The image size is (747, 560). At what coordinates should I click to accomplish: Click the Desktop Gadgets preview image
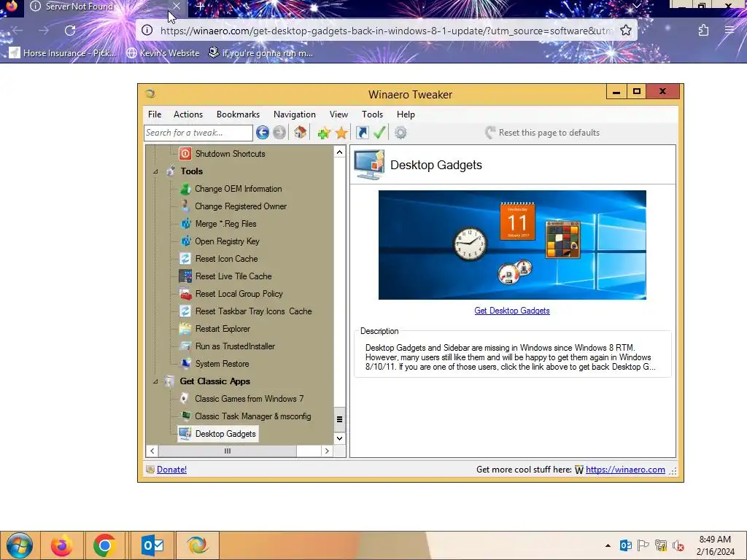coord(512,245)
